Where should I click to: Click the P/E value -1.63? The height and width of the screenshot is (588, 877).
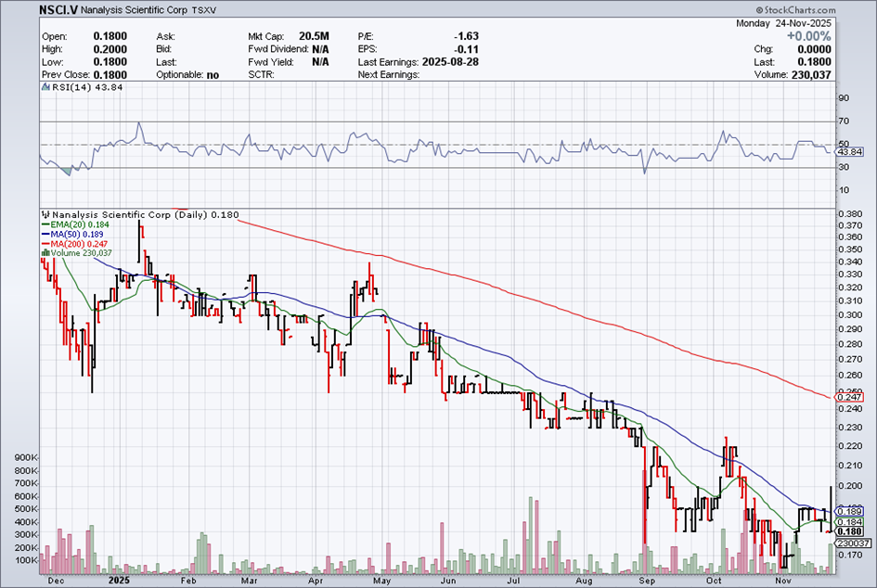(467, 36)
